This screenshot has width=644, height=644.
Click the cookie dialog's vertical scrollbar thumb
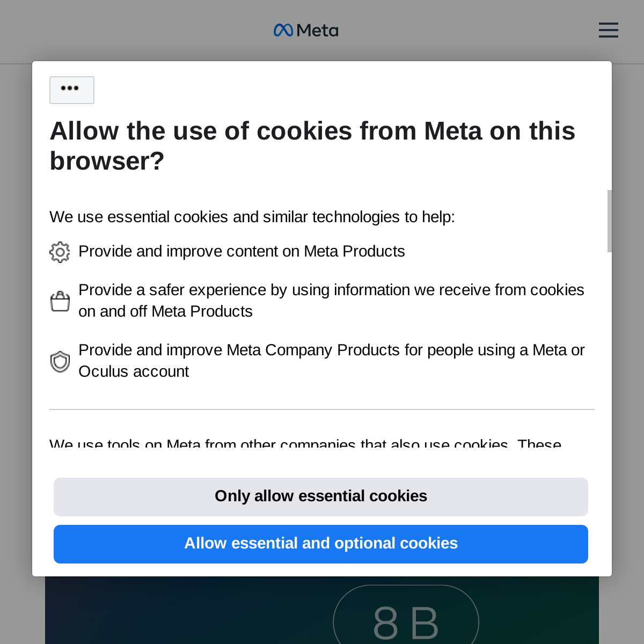pyautogui.click(x=609, y=221)
